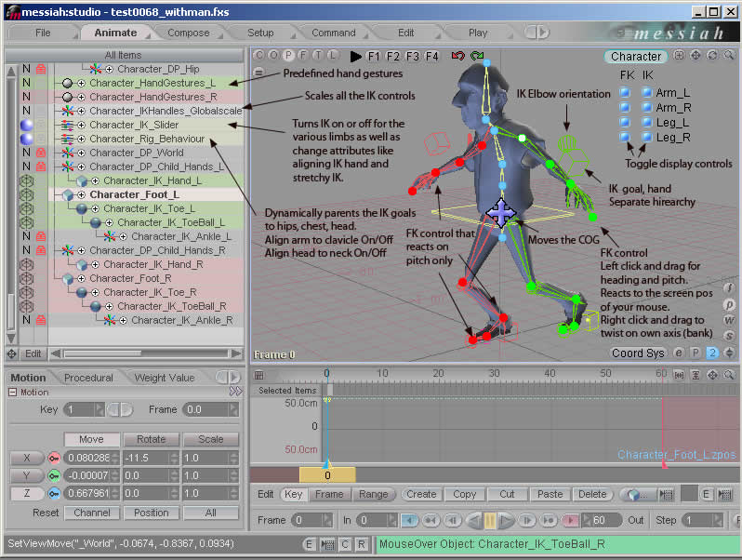Toggle IK display for Arm_R
Screen dimensions: 742x560
647,108
